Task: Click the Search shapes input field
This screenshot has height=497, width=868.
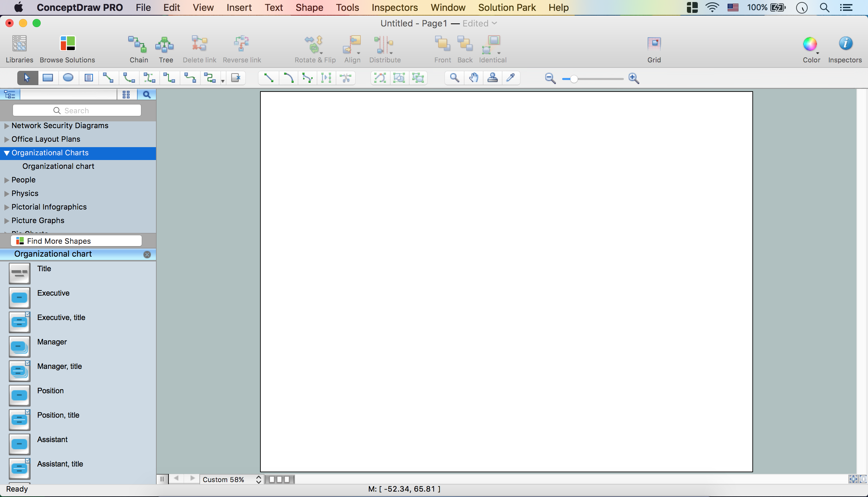Action: click(78, 110)
